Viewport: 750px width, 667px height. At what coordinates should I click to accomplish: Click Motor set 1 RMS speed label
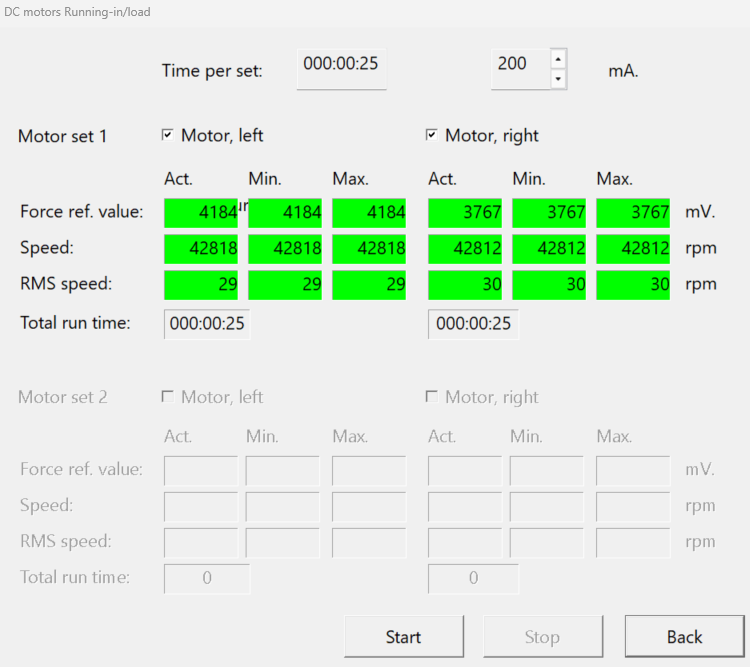click(66, 284)
